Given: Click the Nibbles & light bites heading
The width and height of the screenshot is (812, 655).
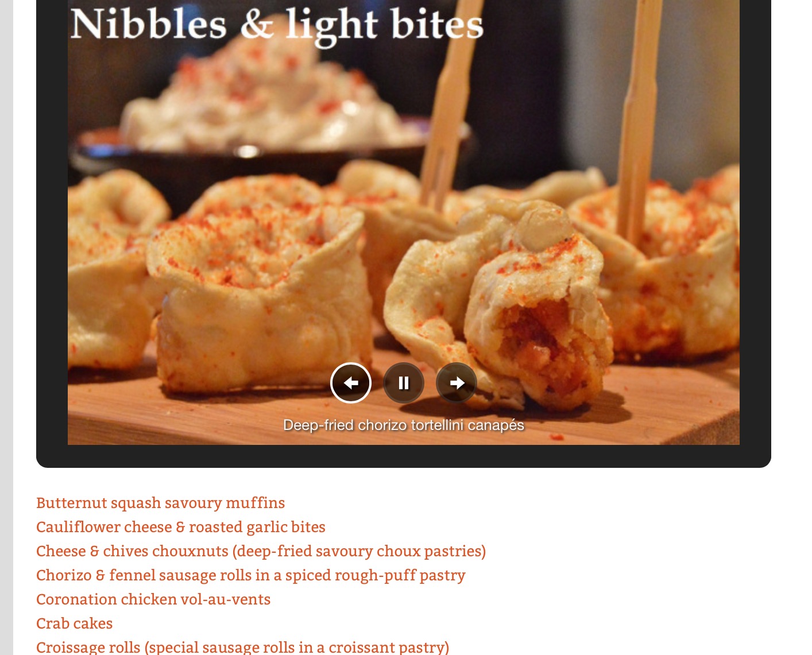Looking at the screenshot, I should click(x=277, y=26).
